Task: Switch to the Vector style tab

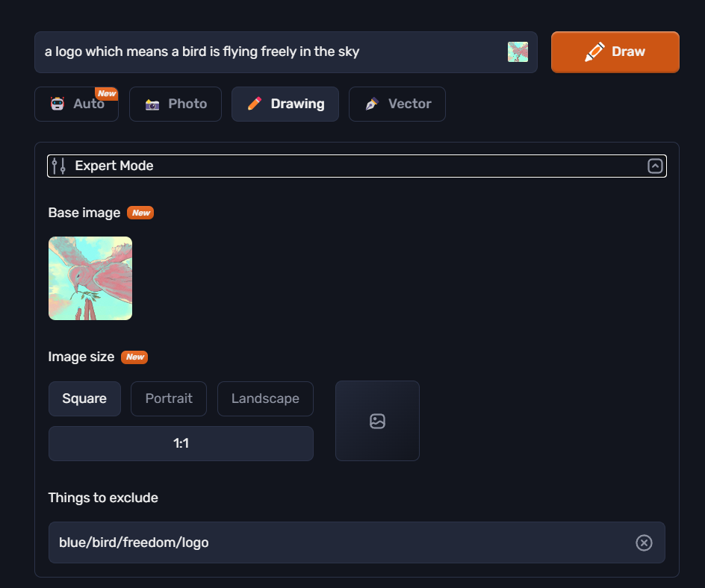Action: coord(397,104)
